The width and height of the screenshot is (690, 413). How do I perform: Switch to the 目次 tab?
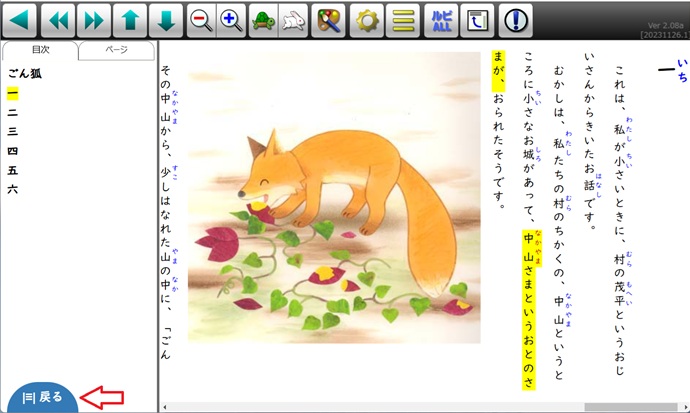(x=40, y=51)
